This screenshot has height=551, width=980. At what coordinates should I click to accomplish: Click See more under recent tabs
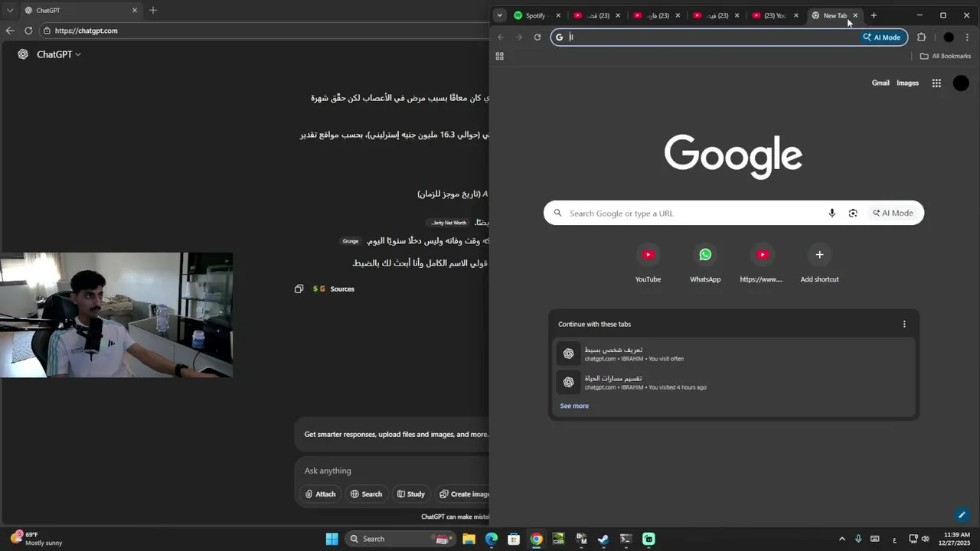(574, 406)
